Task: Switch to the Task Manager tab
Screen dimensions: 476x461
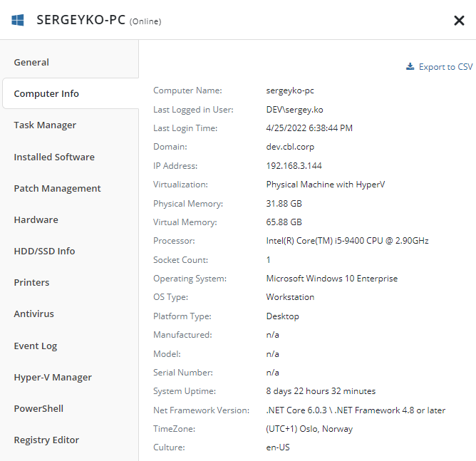Action: (70, 125)
